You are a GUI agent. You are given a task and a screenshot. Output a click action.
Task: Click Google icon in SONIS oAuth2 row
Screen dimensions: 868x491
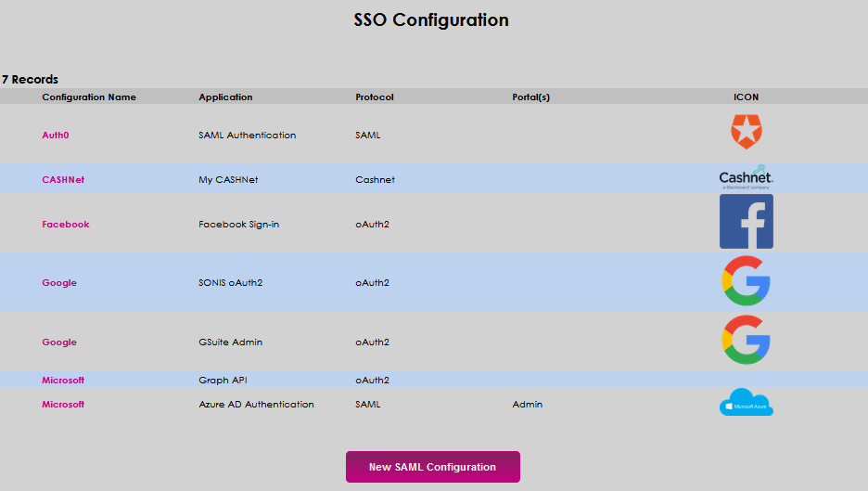(x=746, y=281)
